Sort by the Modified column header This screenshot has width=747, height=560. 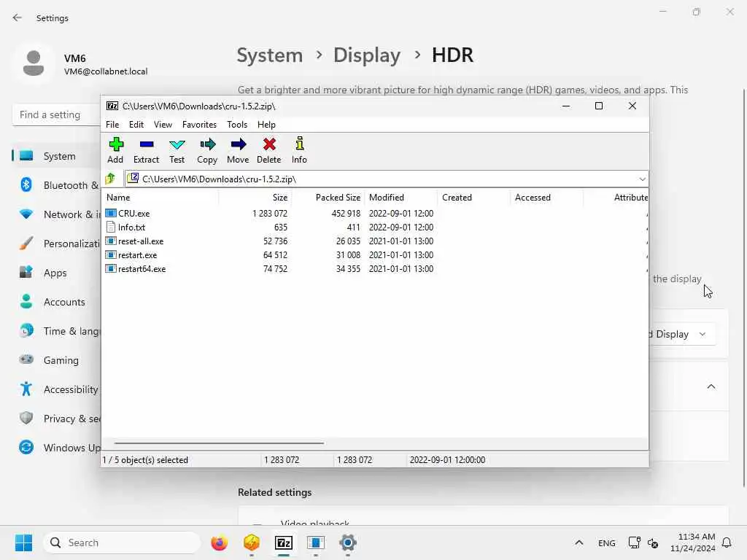point(401,197)
